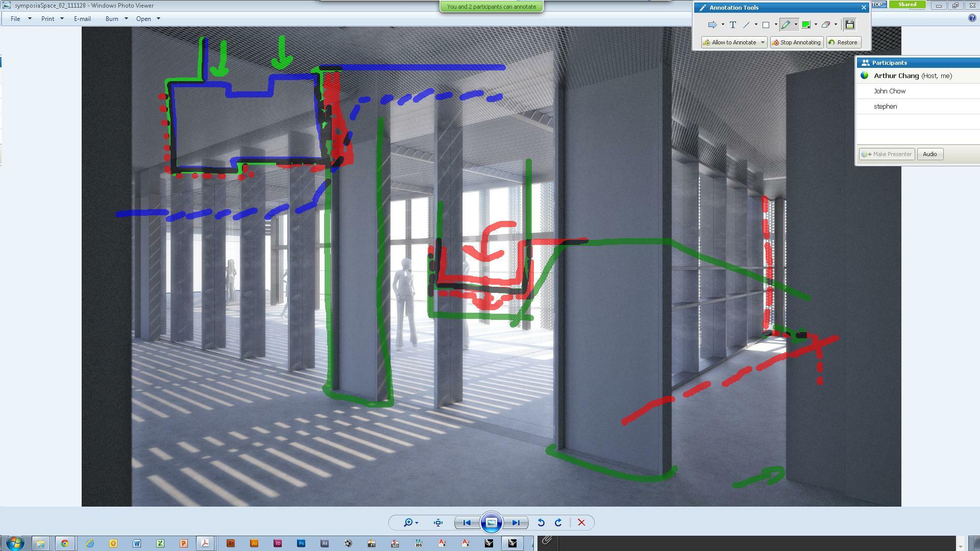
Task: Click the Restore button
Action: pos(844,42)
